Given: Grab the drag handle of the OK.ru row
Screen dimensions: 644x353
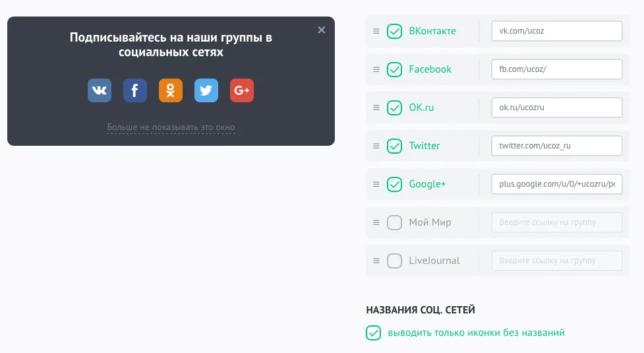Looking at the screenshot, I should click(x=376, y=108).
